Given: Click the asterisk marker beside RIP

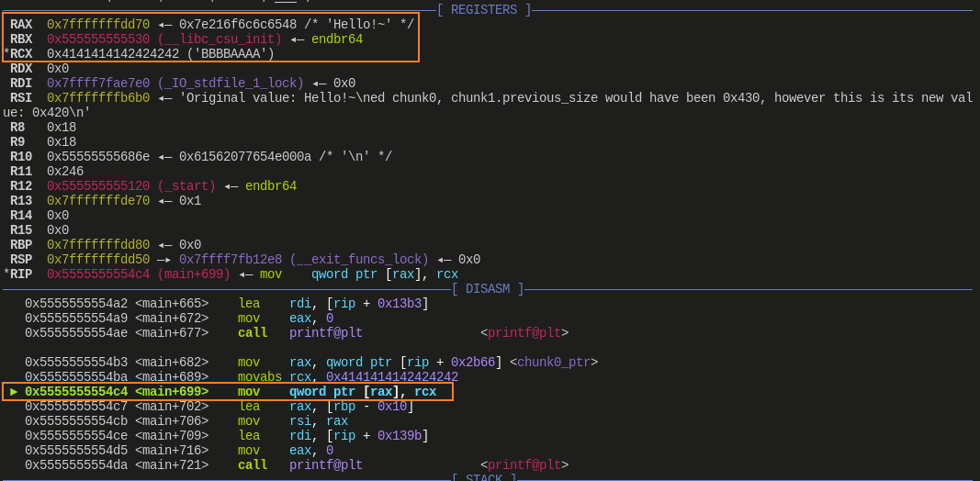Looking at the screenshot, I should 6,274.
